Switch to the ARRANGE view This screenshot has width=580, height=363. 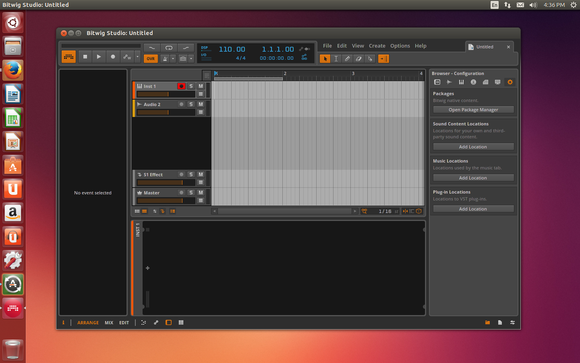pyautogui.click(x=88, y=323)
